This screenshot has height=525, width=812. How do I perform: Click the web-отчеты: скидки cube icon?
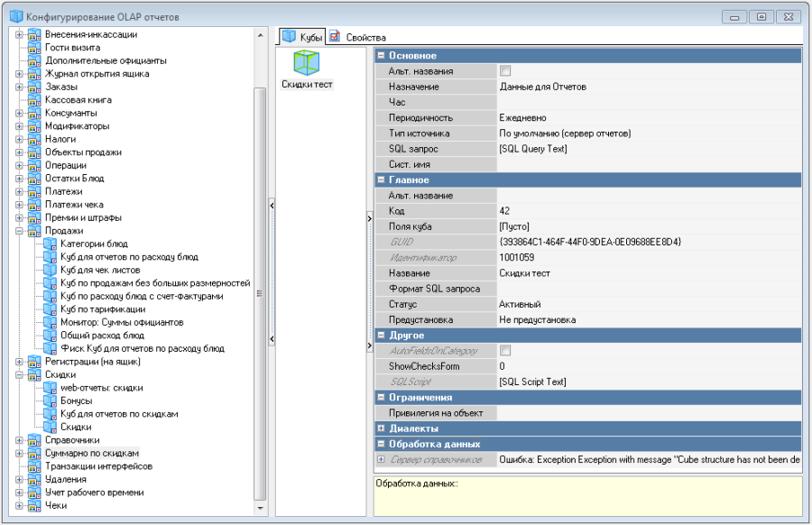click(51, 388)
